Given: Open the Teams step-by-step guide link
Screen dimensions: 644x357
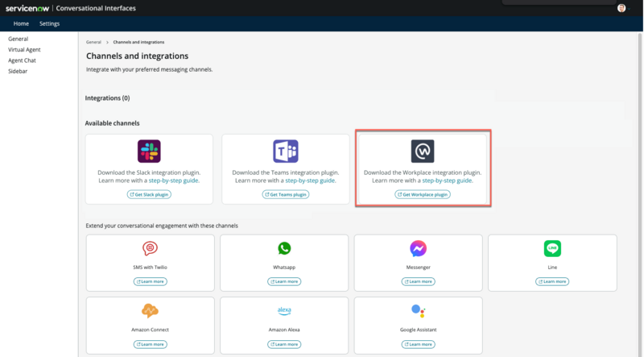Looking at the screenshot, I should coord(311,181).
